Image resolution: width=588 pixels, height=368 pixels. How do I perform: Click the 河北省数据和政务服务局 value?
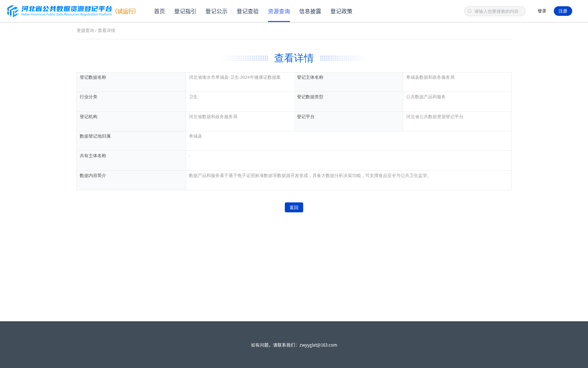click(213, 117)
